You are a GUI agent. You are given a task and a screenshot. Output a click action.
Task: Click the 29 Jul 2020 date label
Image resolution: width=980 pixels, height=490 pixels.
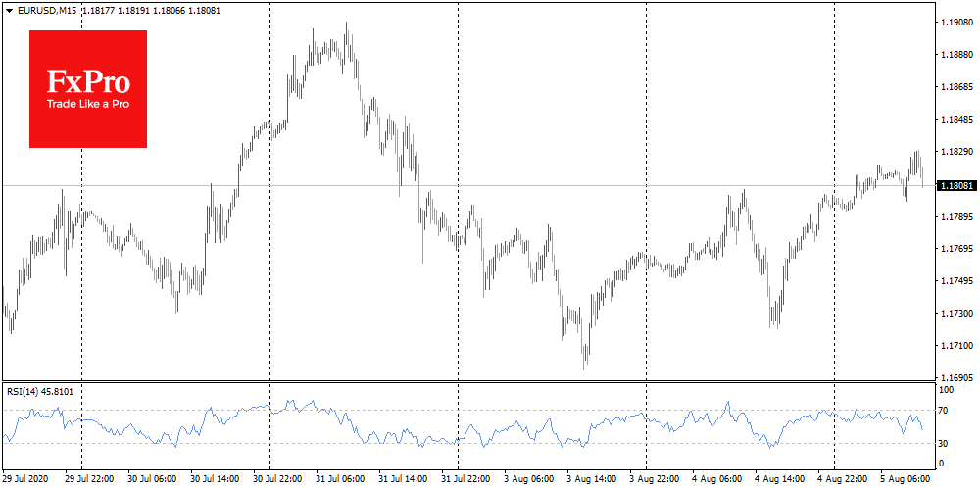[27, 480]
